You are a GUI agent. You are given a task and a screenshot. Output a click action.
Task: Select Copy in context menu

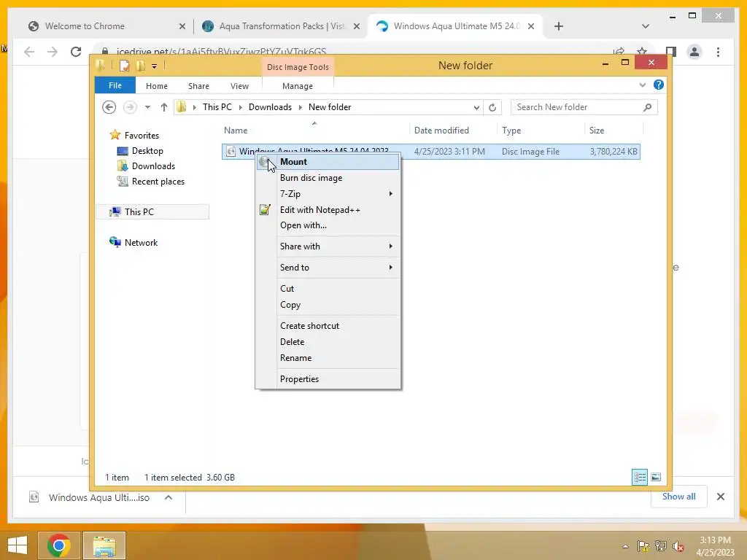coord(328,305)
